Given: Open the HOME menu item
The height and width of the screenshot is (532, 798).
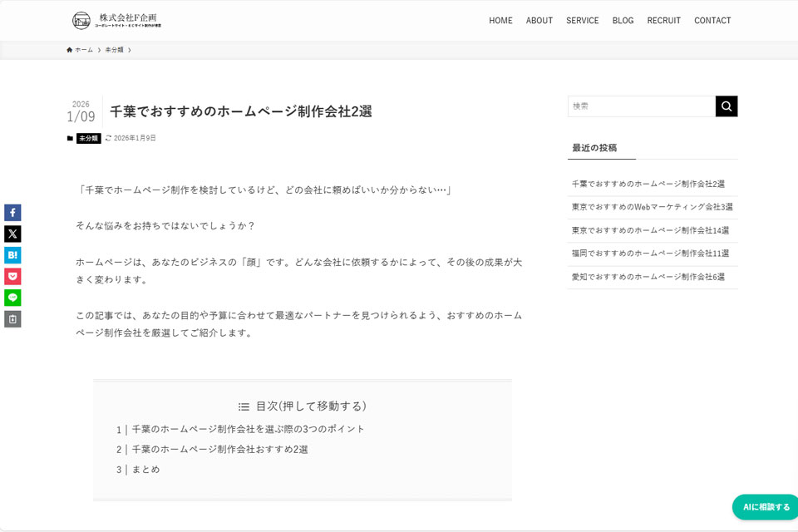Looking at the screenshot, I should click(500, 20).
